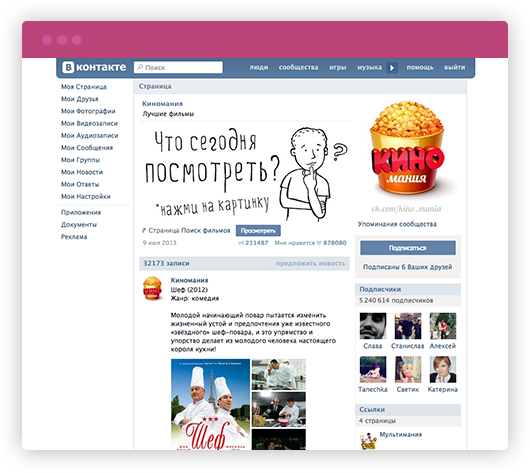Click the Подписаться button
This screenshot has height=473, width=530.
tap(408, 248)
